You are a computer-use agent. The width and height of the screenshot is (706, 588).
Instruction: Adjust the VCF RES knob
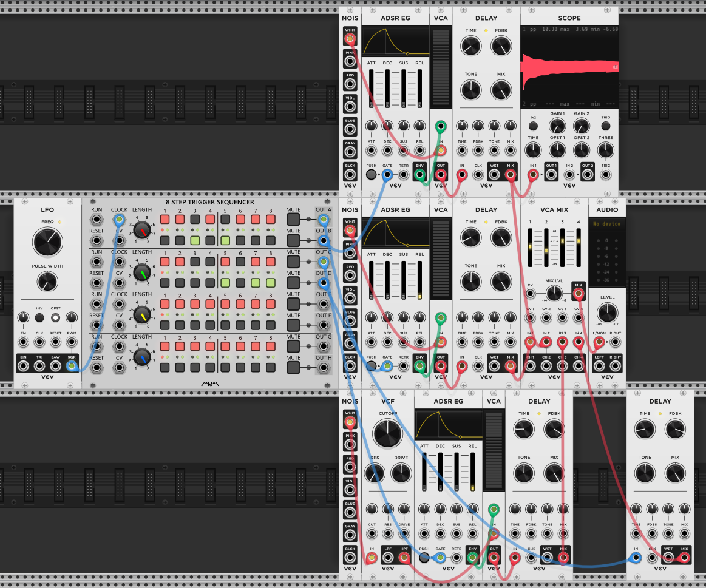click(x=375, y=473)
